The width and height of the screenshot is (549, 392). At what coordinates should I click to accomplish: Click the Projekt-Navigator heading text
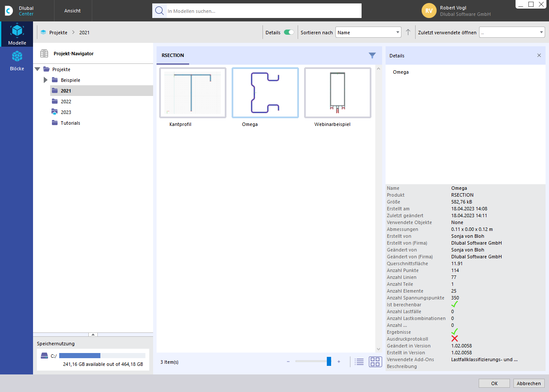pos(73,54)
